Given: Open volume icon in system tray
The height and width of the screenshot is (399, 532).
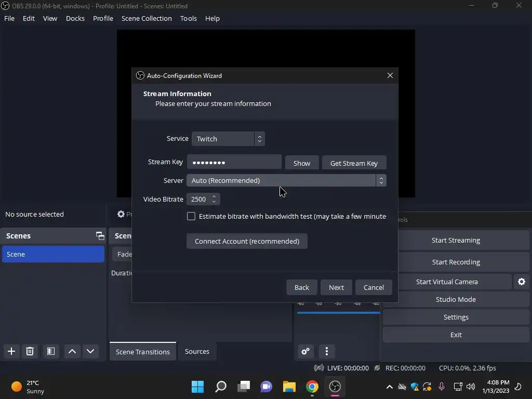Looking at the screenshot, I should click(x=471, y=387).
